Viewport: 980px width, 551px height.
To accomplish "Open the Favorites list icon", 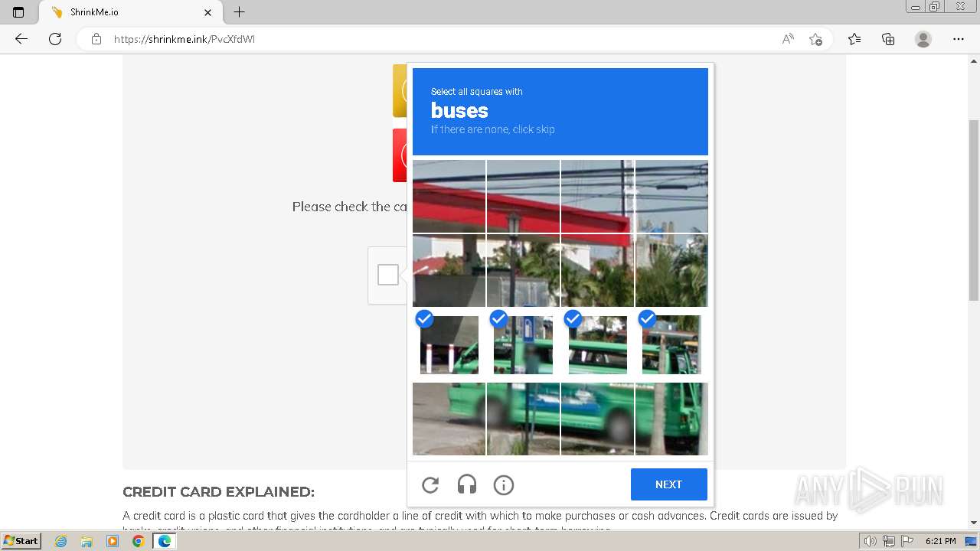I will pyautogui.click(x=854, y=39).
